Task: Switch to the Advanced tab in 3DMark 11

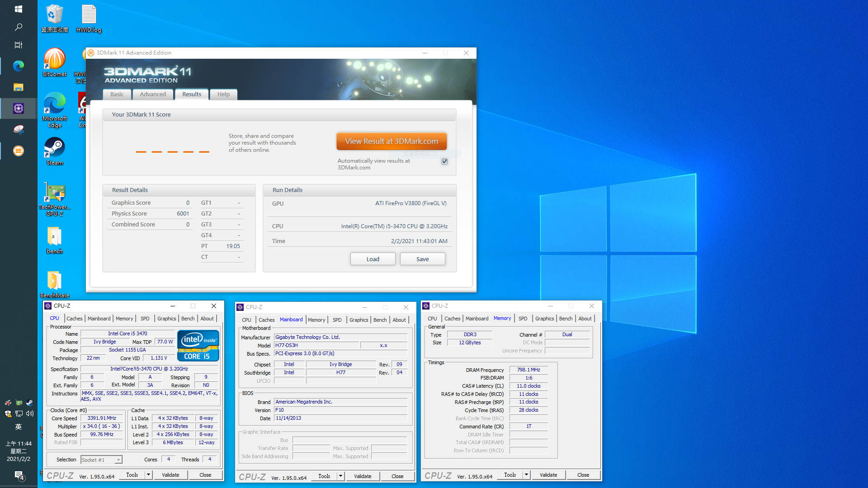Action: 153,94
